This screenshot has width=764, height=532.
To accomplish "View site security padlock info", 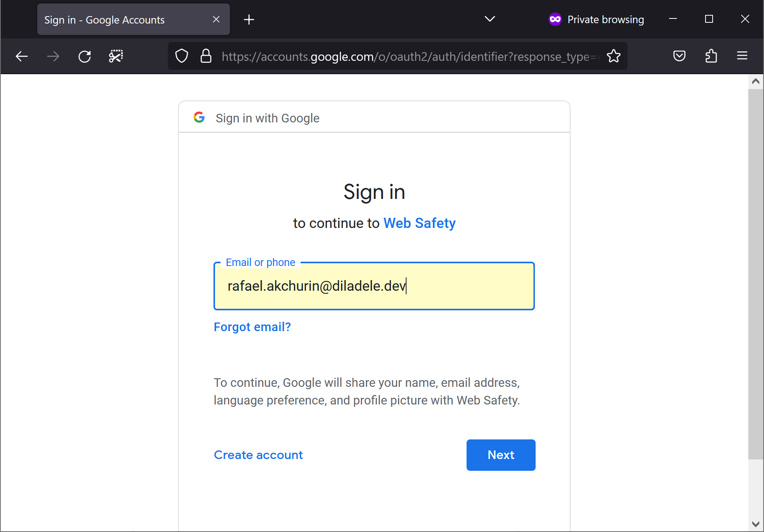I will [x=206, y=56].
